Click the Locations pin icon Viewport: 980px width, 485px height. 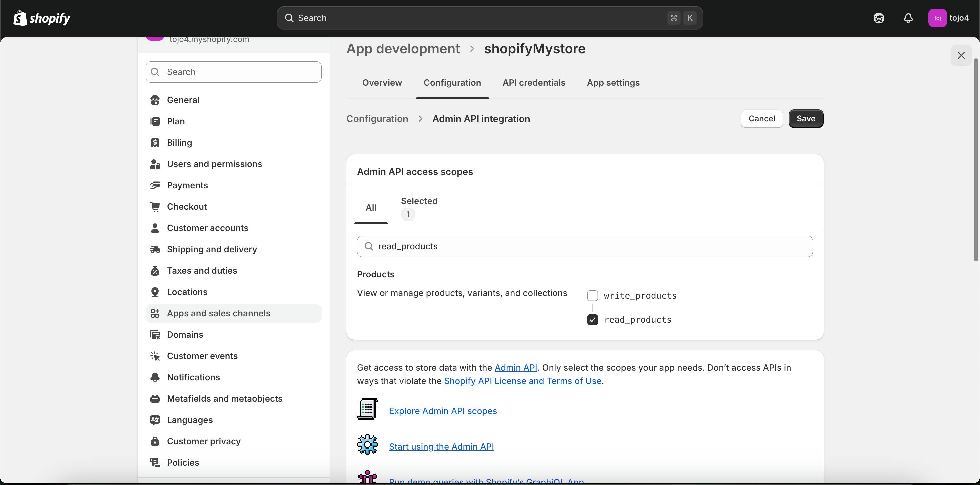coord(155,292)
